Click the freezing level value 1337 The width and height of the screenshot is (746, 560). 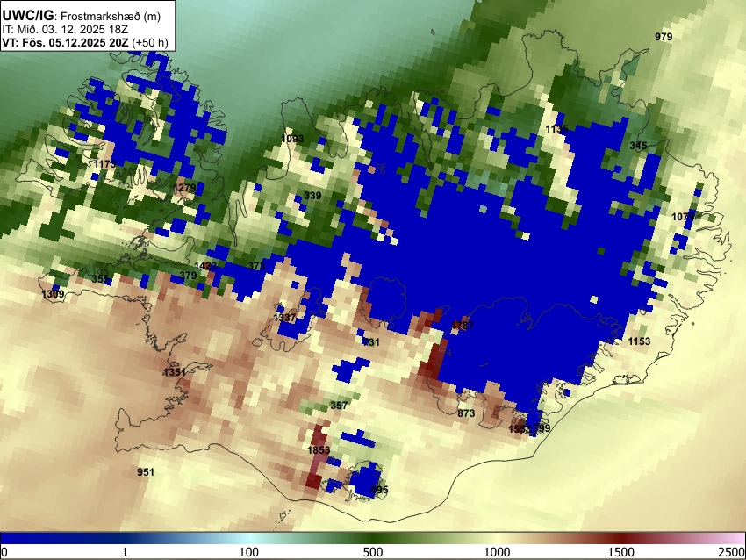tap(284, 318)
